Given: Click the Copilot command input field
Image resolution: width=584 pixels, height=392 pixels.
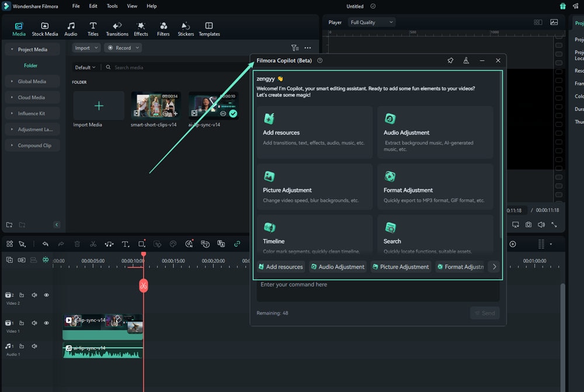Looking at the screenshot, I should click(x=378, y=291).
